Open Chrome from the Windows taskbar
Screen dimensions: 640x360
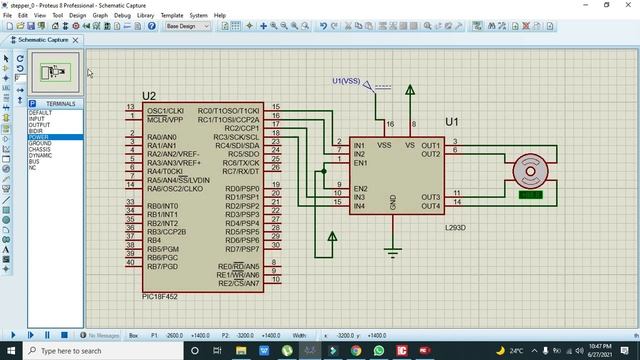[x=356, y=351]
